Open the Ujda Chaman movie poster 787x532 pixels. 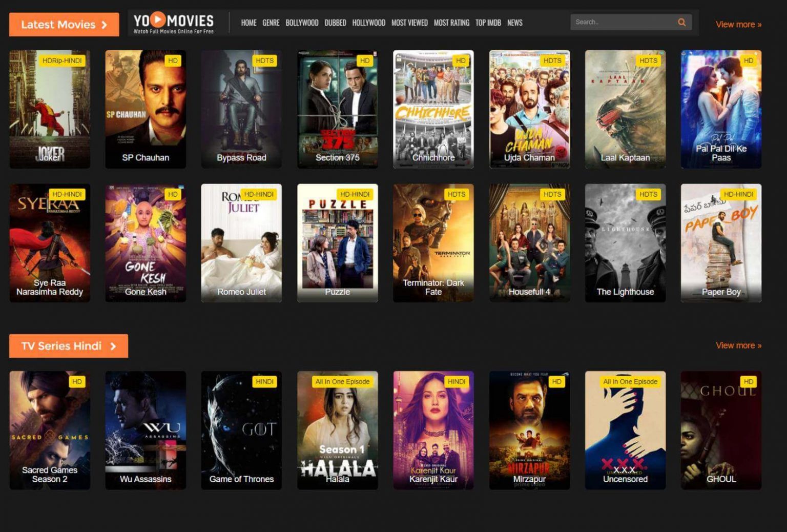click(x=529, y=109)
